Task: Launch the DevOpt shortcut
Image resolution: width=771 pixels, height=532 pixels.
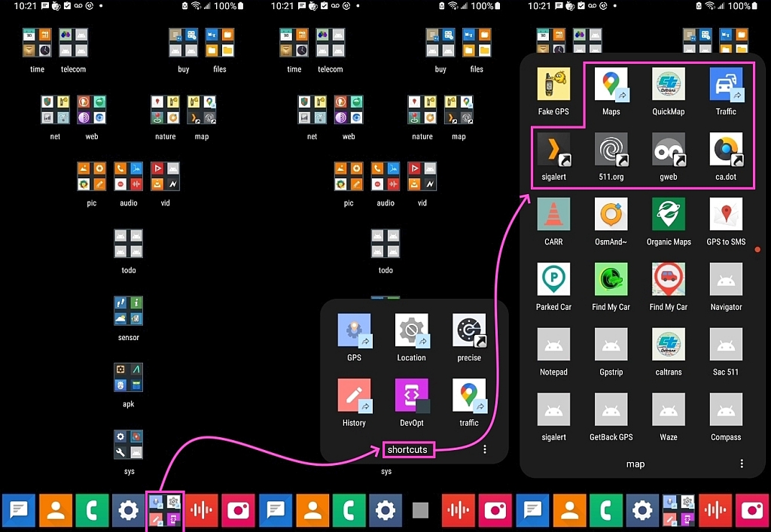Action: (x=412, y=395)
